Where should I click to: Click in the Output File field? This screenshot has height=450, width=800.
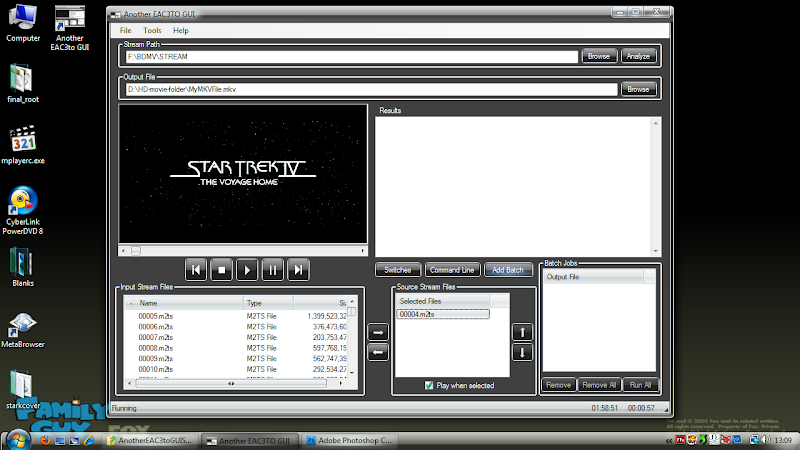[371, 89]
